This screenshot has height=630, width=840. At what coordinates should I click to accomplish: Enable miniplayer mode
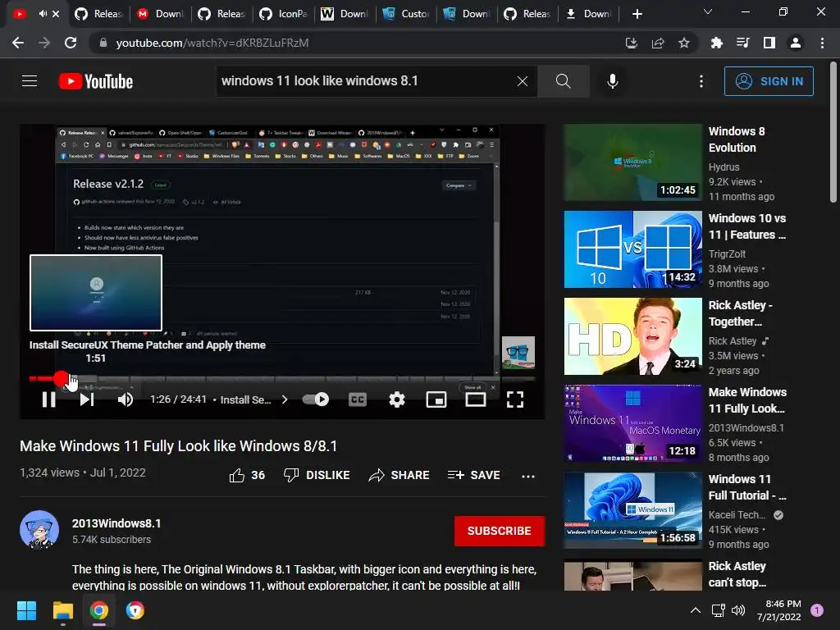tap(436, 399)
